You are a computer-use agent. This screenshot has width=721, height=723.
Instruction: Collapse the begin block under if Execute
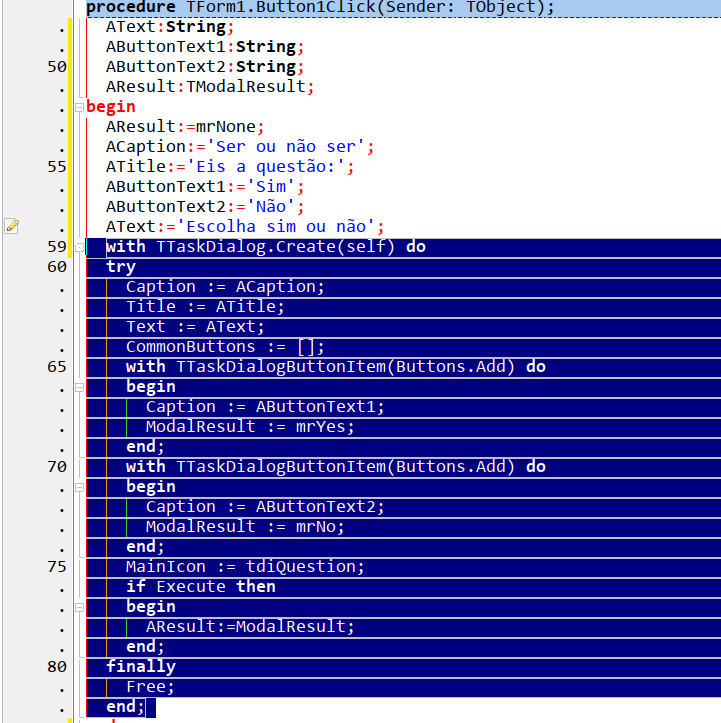78,607
